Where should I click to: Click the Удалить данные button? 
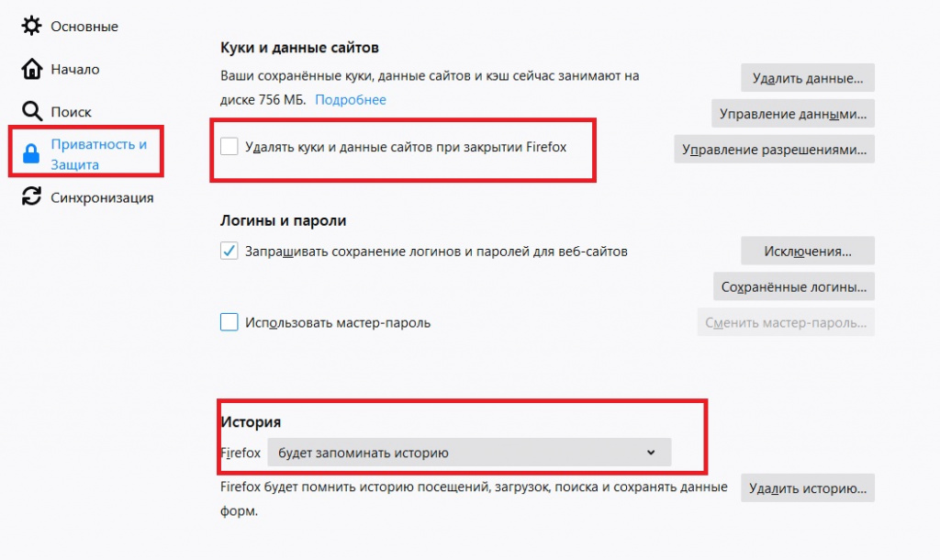[x=808, y=78]
